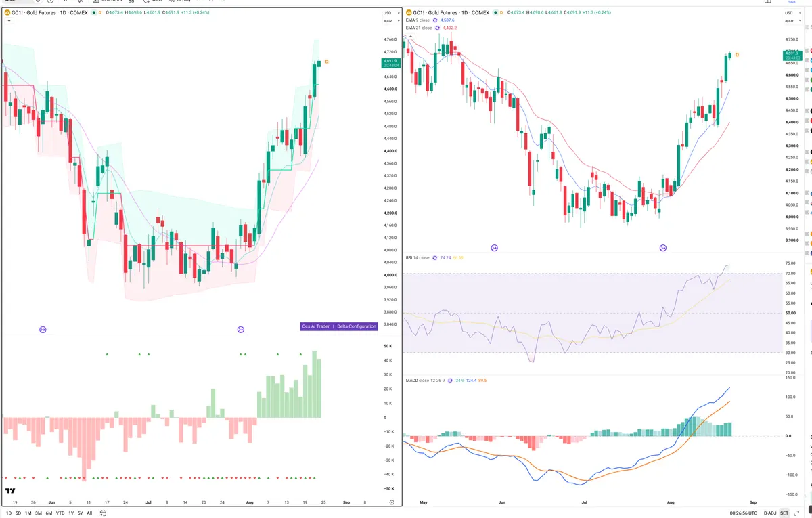Select the 5Y time range
Image resolution: width=812 pixels, height=518 pixels.
[x=80, y=513]
